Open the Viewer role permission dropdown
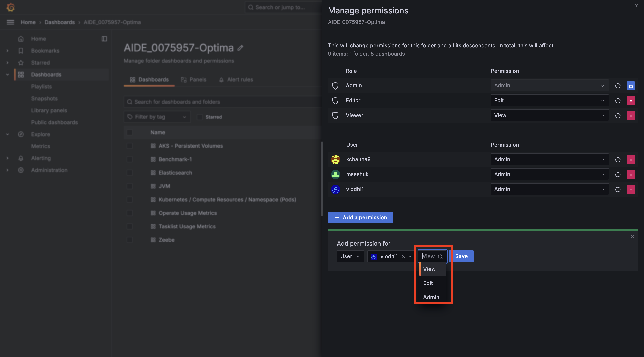The width and height of the screenshot is (644, 357). (x=550, y=115)
